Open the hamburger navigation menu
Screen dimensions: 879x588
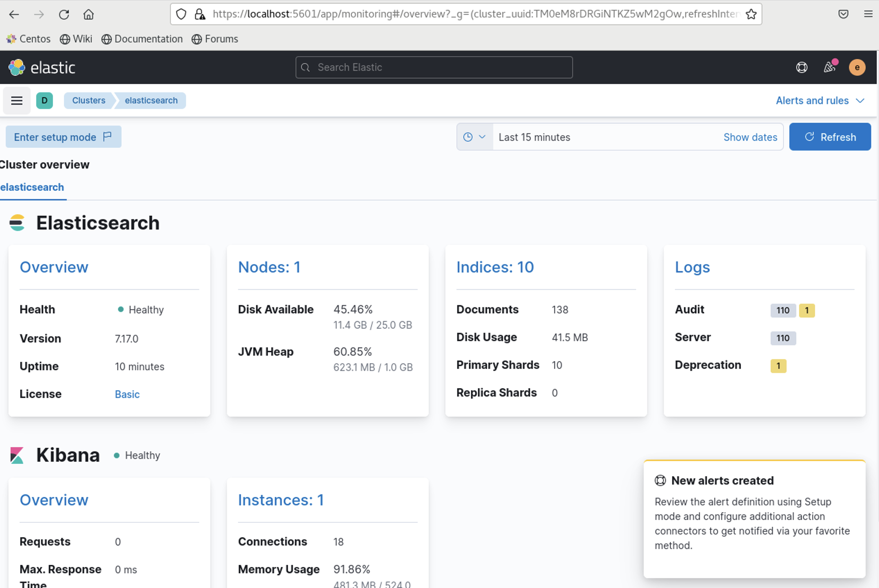[17, 101]
